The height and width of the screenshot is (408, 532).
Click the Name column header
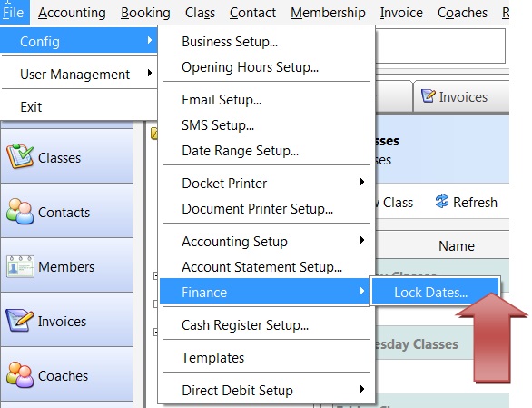coord(457,245)
